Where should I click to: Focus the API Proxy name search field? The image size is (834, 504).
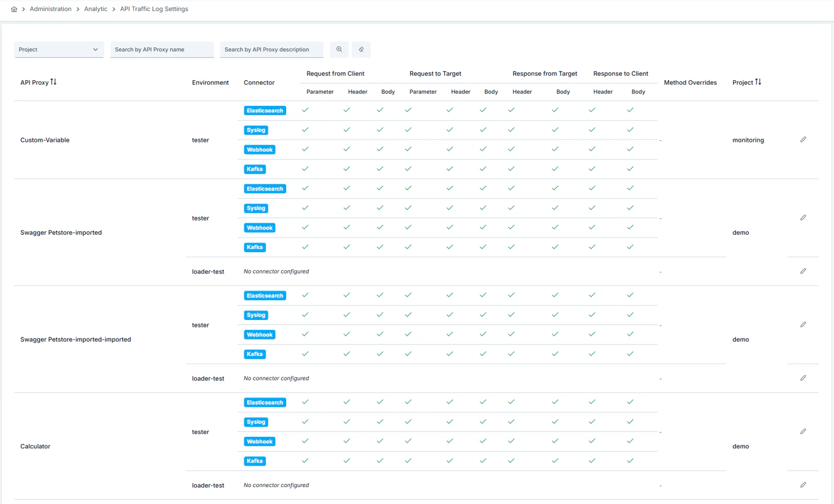pyautogui.click(x=162, y=50)
